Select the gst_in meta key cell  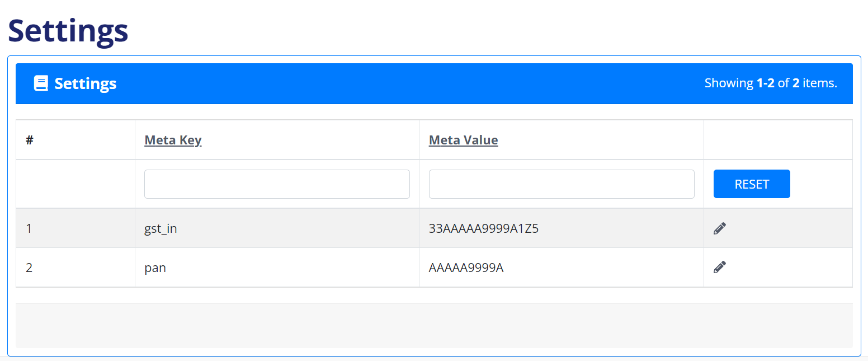coord(161,228)
